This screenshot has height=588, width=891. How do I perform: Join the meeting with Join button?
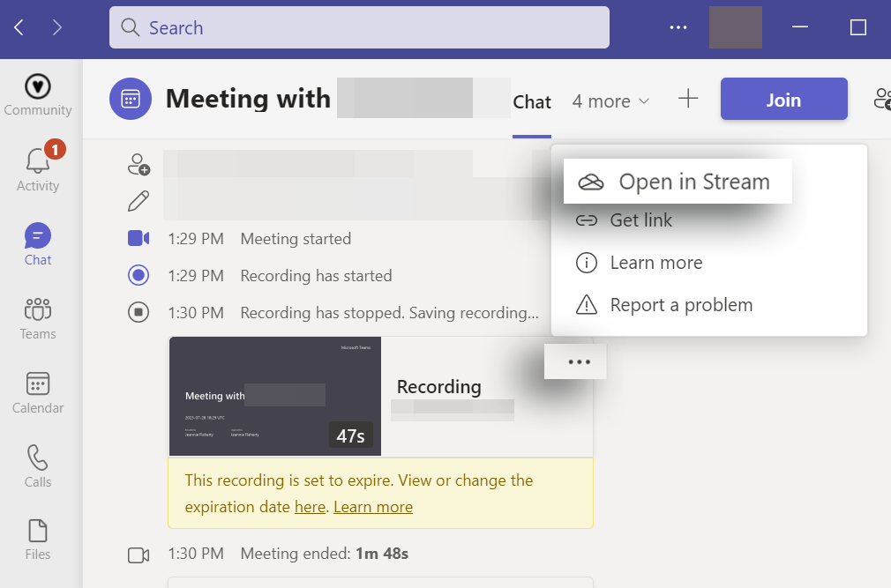783,100
